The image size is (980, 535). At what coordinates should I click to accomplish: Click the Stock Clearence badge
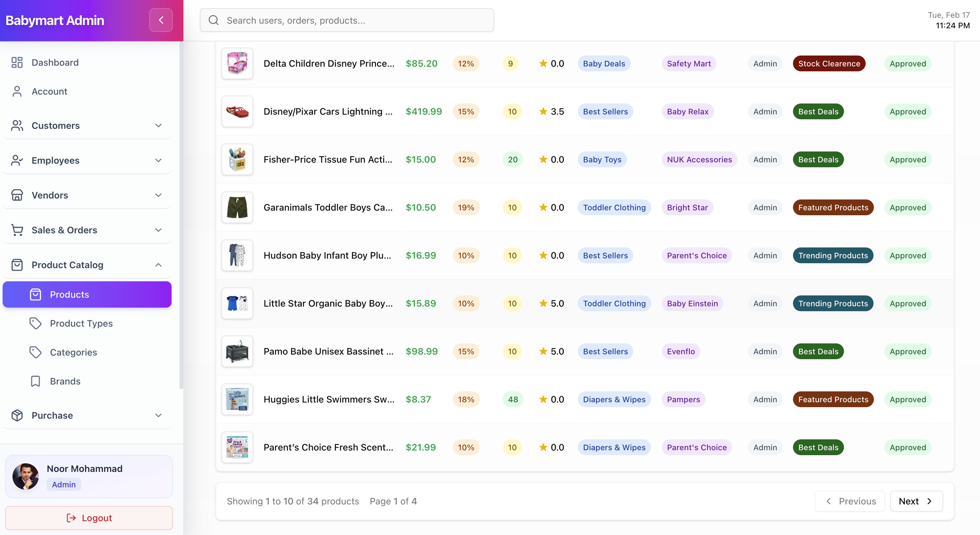tap(828, 63)
